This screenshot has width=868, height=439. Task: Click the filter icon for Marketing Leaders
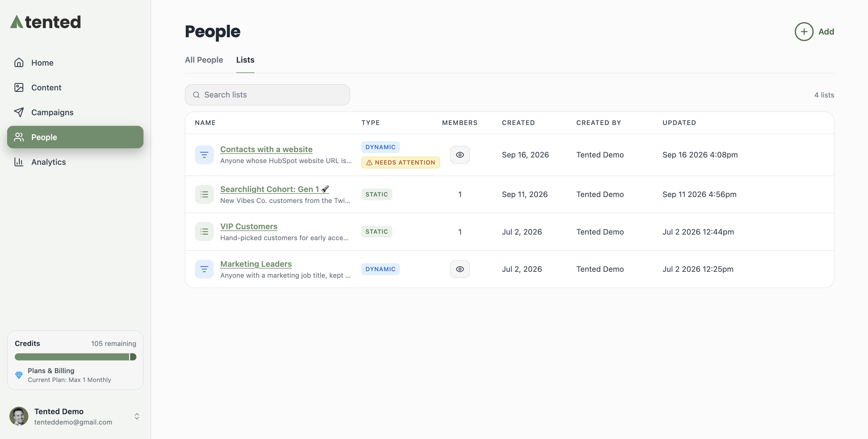[204, 269]
